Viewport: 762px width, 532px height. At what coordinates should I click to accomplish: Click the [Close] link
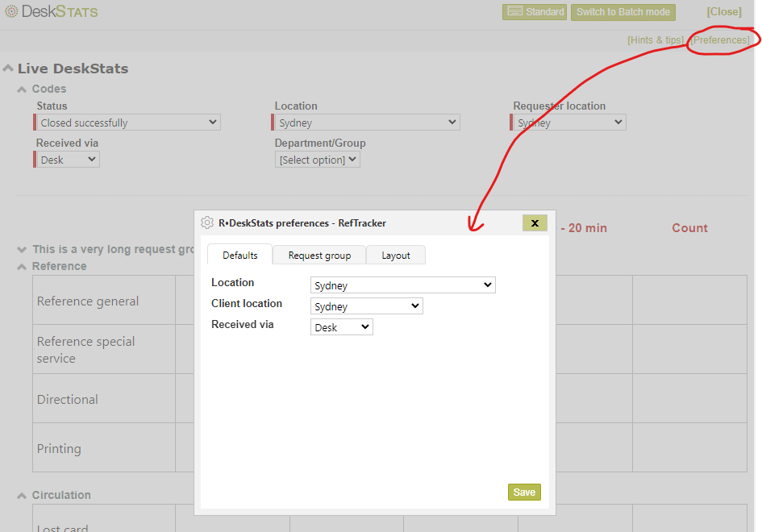[x=724, y=11]
